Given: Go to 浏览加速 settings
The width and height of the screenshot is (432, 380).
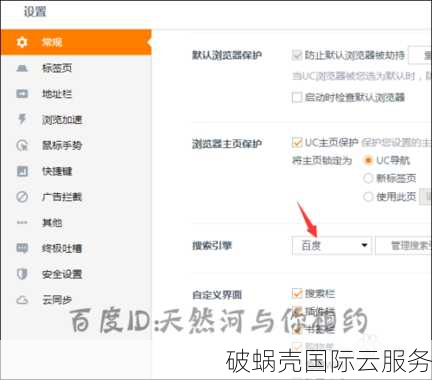Looking at the screenshot, I should click(76, 119).
